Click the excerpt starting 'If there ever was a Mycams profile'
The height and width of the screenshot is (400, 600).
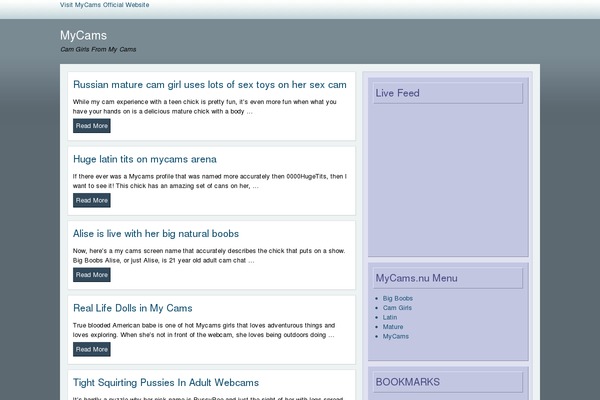pos(210,181)
